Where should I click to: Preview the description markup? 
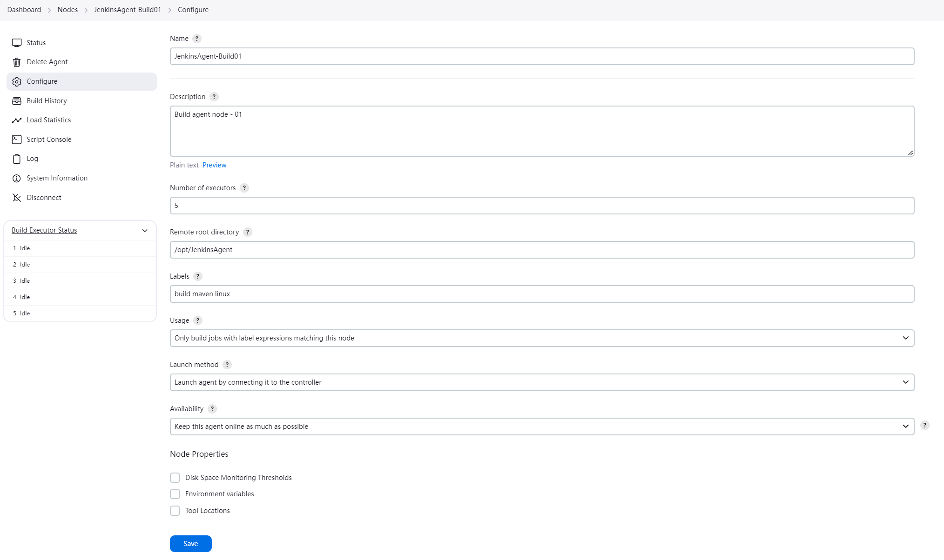coord(214,165)
